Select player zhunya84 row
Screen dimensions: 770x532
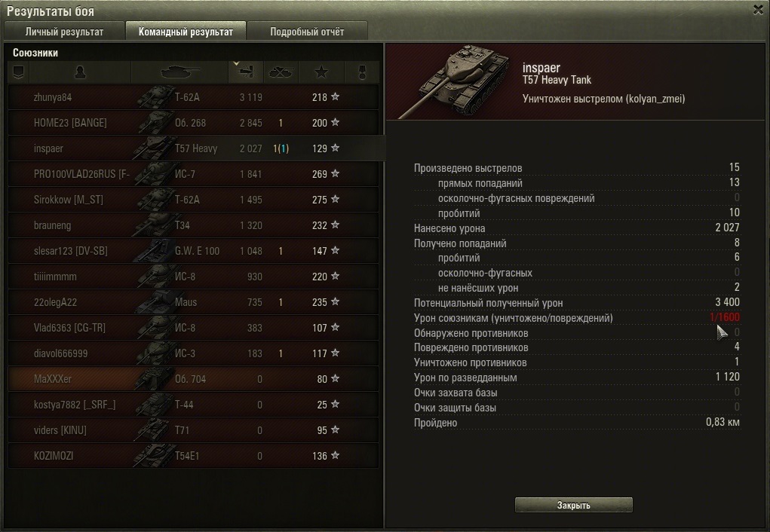click(x=194, y=97)
